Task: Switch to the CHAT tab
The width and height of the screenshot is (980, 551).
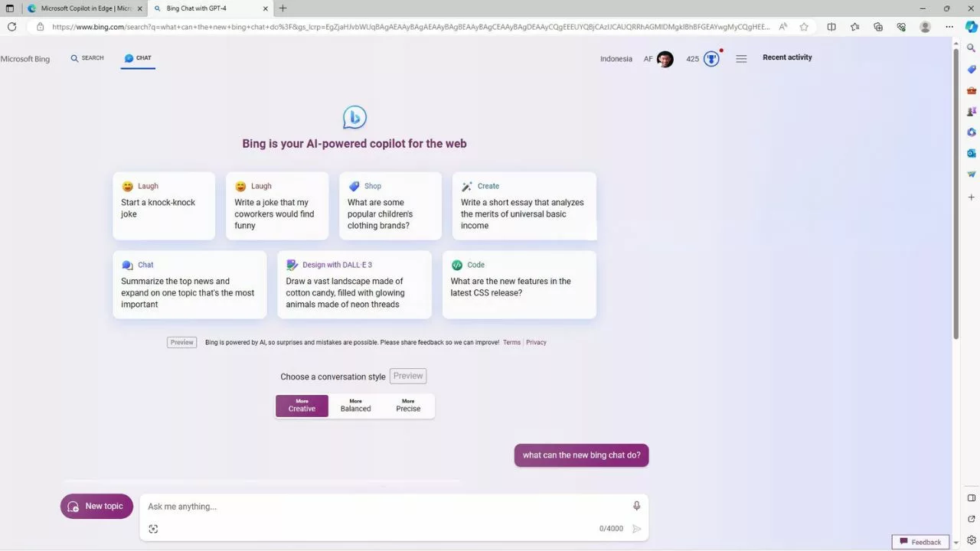Action: 138,58
